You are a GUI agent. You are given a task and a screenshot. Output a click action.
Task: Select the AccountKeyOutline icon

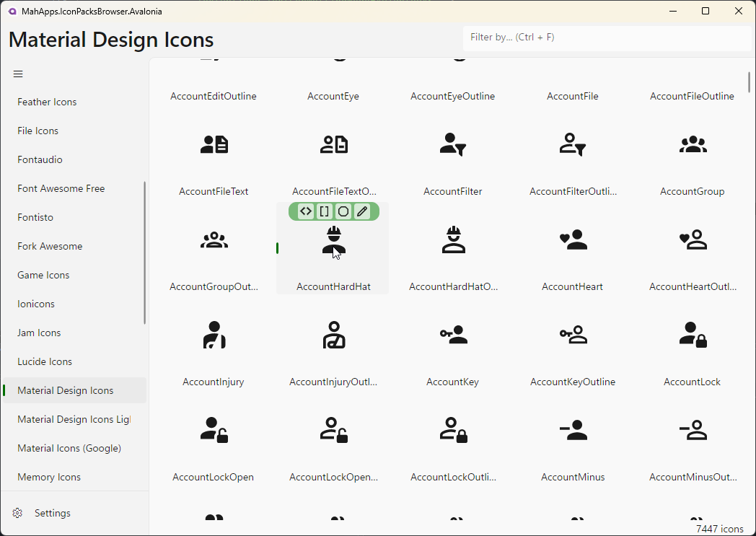tap(573, 335)
